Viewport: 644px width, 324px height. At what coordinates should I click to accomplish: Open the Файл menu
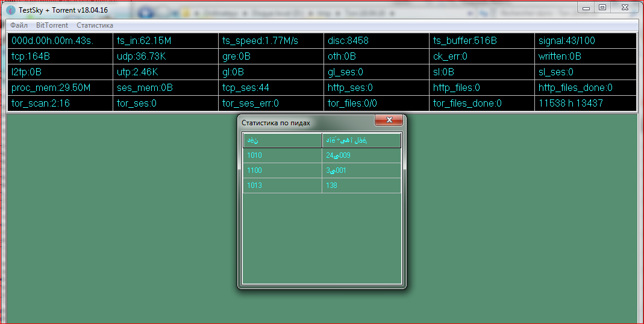19,25
